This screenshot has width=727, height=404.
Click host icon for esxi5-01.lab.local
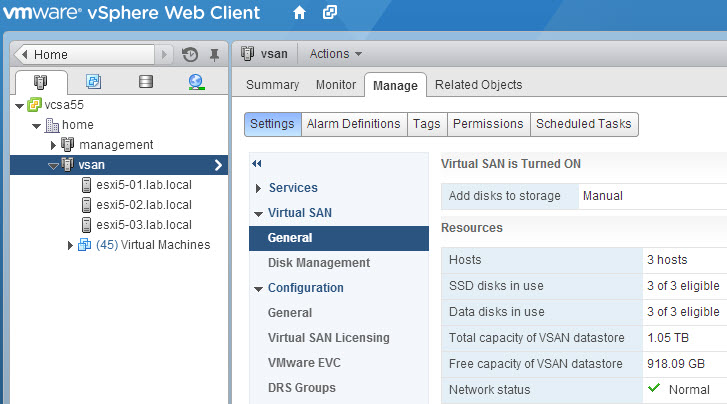(86, 185)
